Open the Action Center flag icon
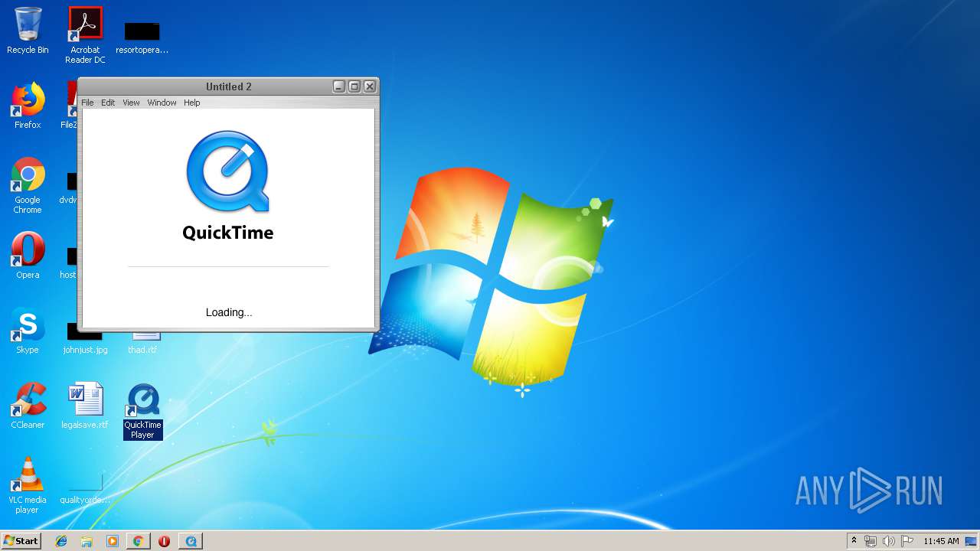This screenshot has height=551, width=980. [x=907, y=541]
